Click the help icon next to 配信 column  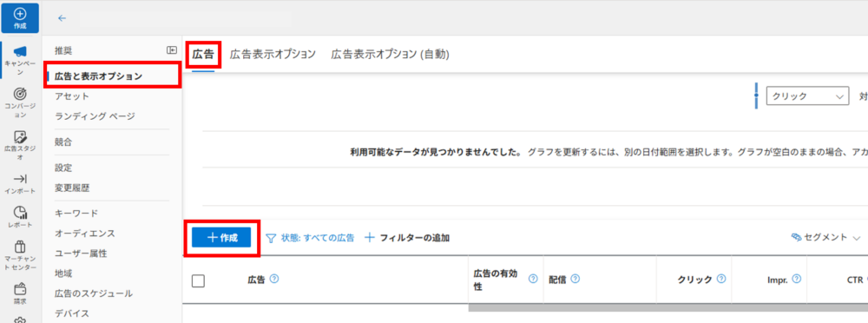coord(575,280)
